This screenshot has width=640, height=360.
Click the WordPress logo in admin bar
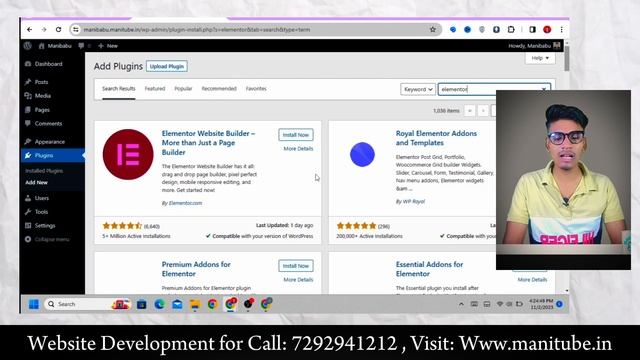pyautogui.click(x=28, y=46)
